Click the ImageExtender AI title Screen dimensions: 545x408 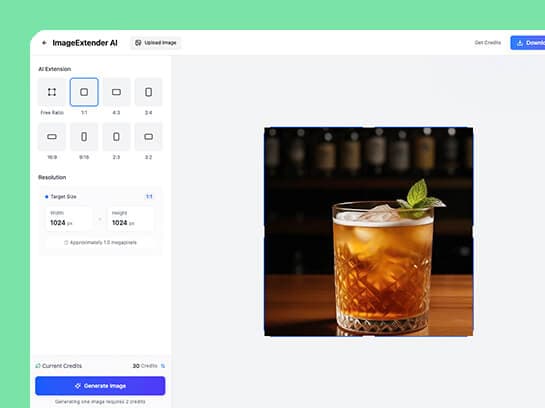point(85,43)
